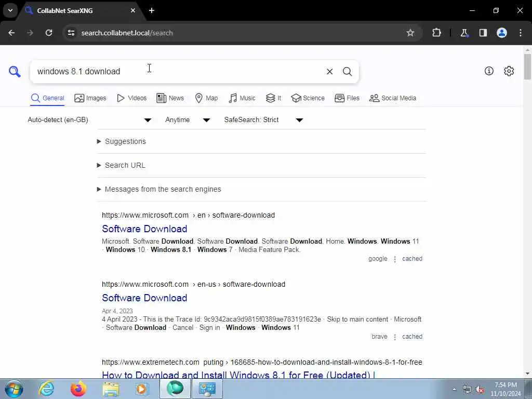Switch to the Files category tab
532x399 pixels.
pyautogui.click(x=347, y=98)
